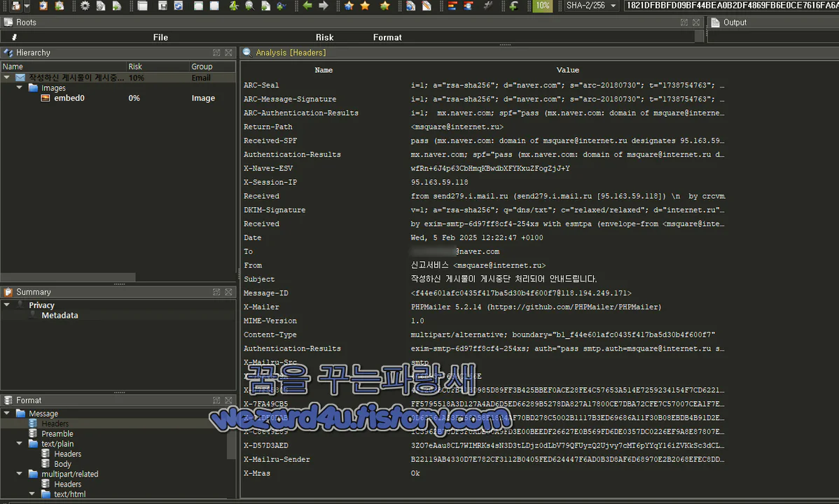Open the arrow dropdown beside first toolbar icon
Image resolution: width=839 pixels, height=504 pixels.
27,6
